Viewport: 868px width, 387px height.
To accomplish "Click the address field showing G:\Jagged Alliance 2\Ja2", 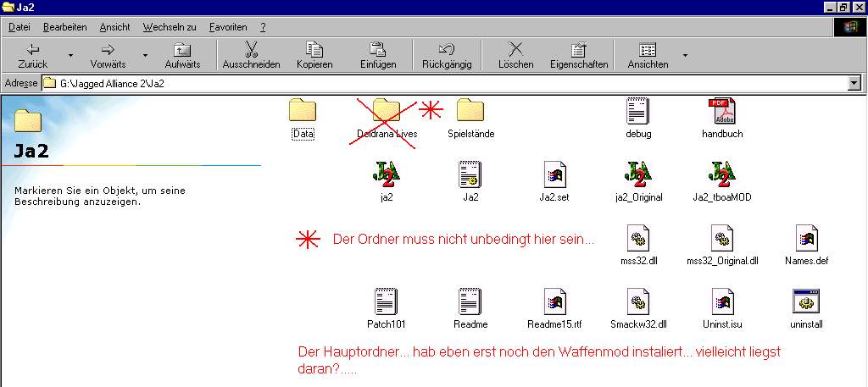I will pyautogui.click(x=446, y=84).
